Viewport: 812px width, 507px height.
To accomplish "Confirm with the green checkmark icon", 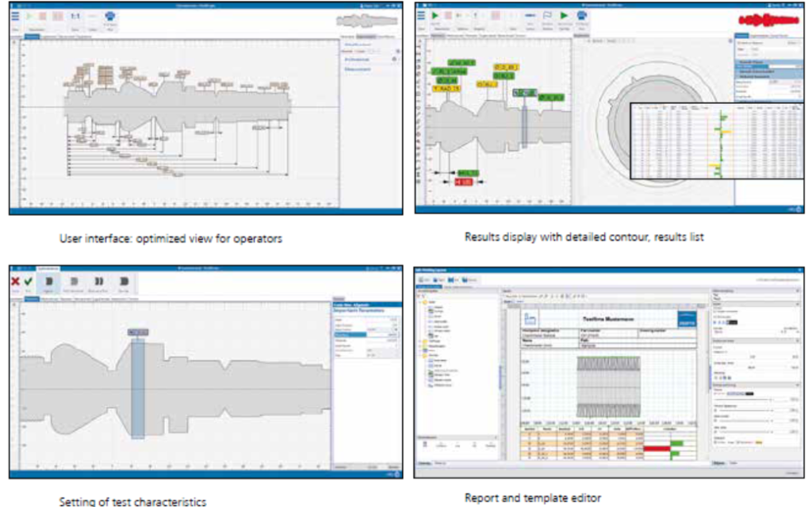I will [29, 280].
